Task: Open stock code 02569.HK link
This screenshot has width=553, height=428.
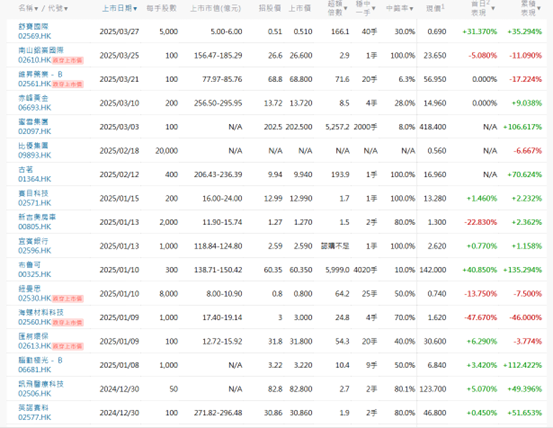Action: pos(35,36)
